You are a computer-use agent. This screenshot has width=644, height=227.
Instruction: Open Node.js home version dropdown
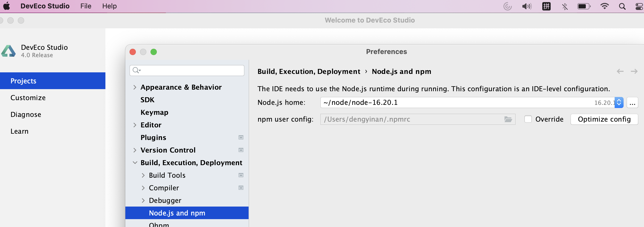point(619,102)
